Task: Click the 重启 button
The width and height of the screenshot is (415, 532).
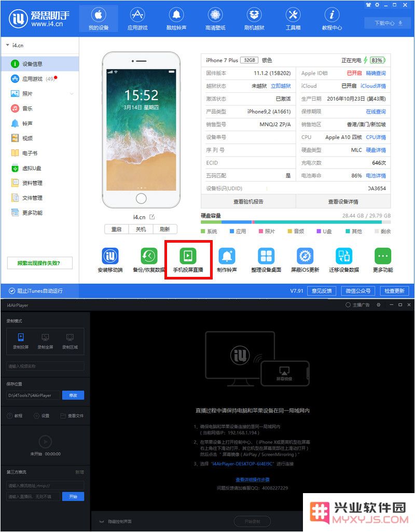Action: tap(116, 229)
